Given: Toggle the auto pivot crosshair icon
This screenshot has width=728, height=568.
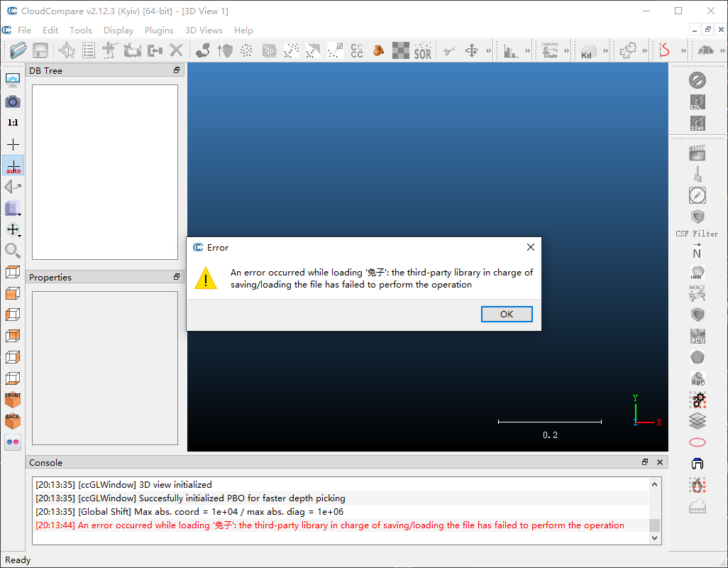Looking at the screenshot, I should coord(13,166).
